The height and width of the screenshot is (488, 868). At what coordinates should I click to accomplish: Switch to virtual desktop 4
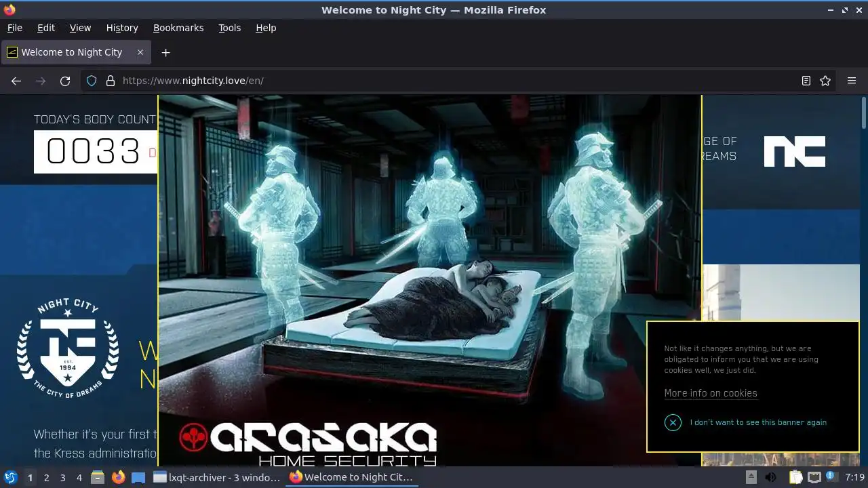(79, 478)
